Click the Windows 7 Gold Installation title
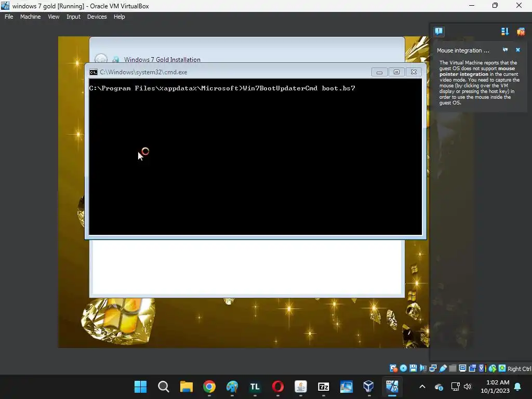 (x=162, y=59)
